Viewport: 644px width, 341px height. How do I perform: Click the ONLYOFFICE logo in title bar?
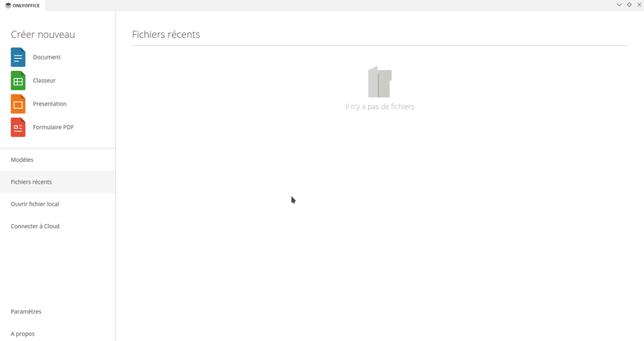[23, 5]
